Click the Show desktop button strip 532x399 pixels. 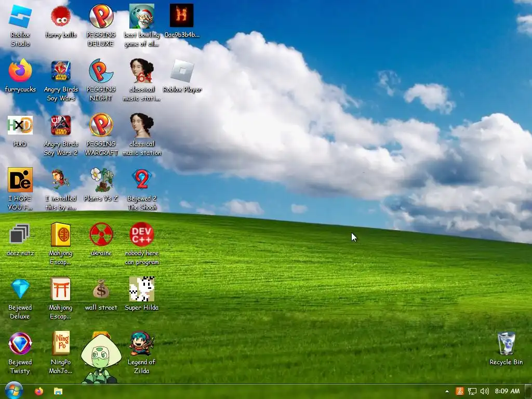coord(528,391)
